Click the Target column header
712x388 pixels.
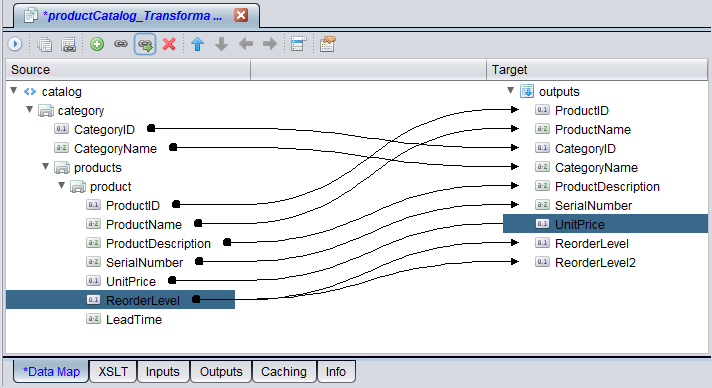(x=597, y=70)
